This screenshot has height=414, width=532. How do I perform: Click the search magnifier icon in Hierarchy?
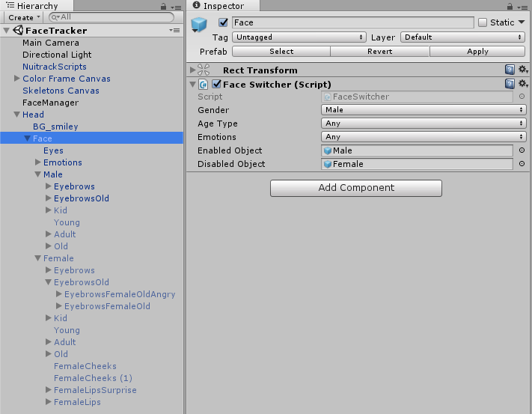point(55,17)
